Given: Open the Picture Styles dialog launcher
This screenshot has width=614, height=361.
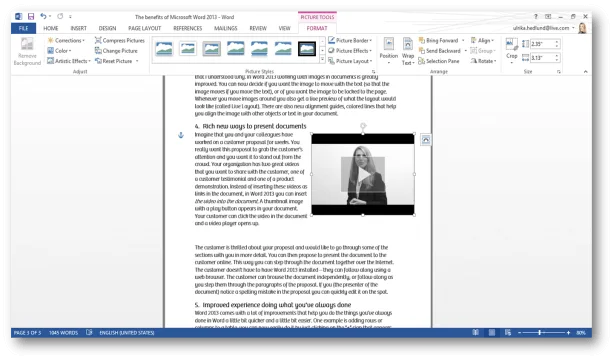Looking at the screenshot, I should pyautogui.click(x=373, y=72).
